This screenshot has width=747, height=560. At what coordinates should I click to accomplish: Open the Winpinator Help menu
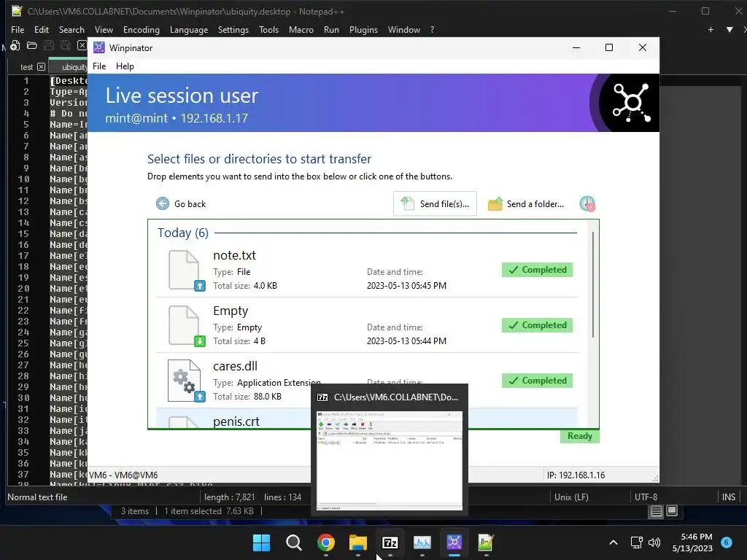point(125,66)
